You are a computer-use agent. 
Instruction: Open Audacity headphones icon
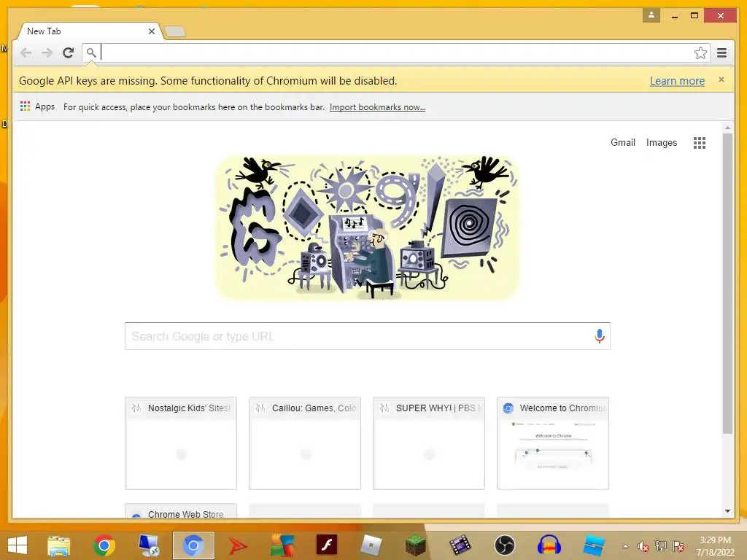(x=549, y=545)
